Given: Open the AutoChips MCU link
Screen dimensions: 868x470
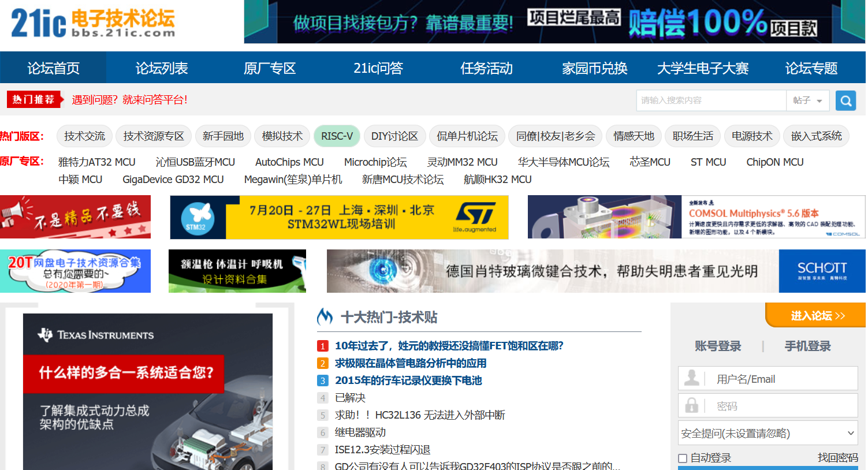Looking at the screenshot, I should click(289, 162).
